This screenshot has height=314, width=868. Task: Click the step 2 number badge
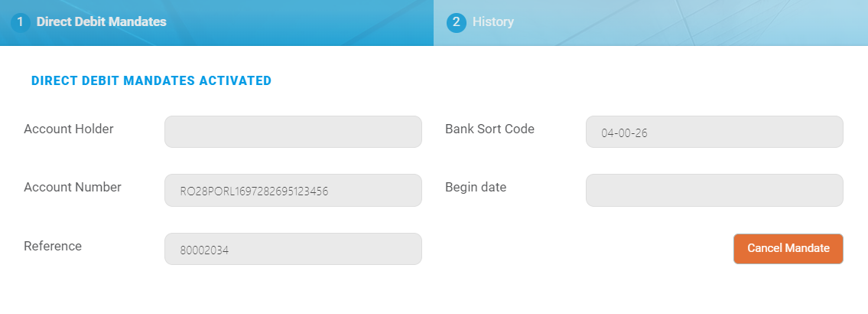[x=457, y=22]
